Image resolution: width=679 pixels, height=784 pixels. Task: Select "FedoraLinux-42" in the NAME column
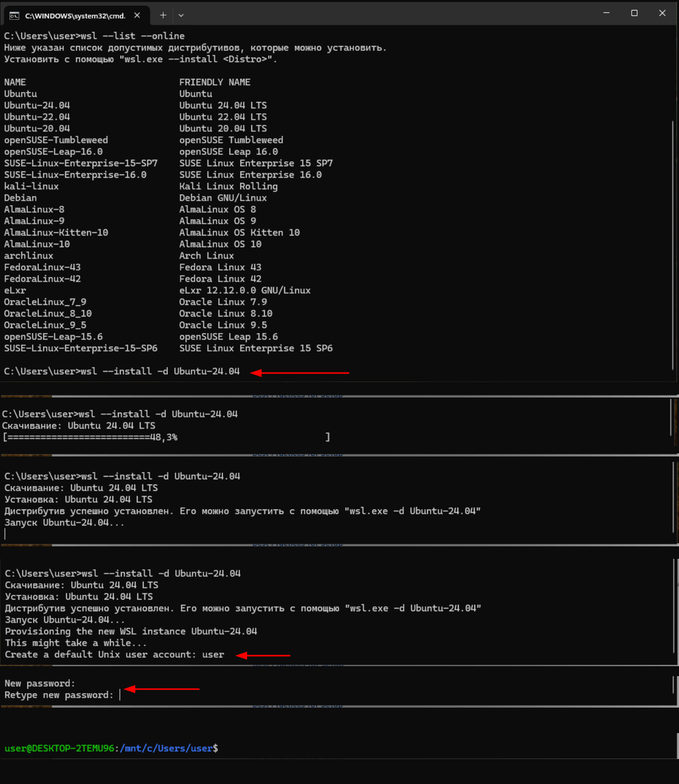point(42,279)
